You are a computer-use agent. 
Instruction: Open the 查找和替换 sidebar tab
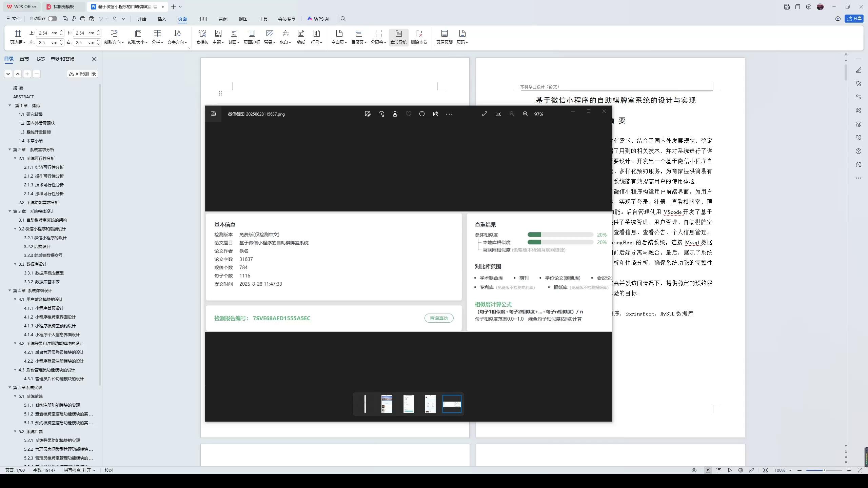(62, 59)
